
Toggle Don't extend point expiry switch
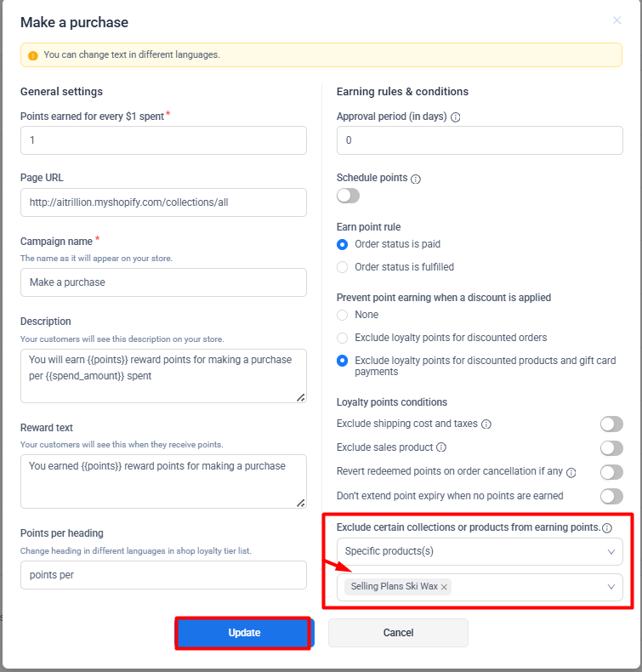pos(611,496)
